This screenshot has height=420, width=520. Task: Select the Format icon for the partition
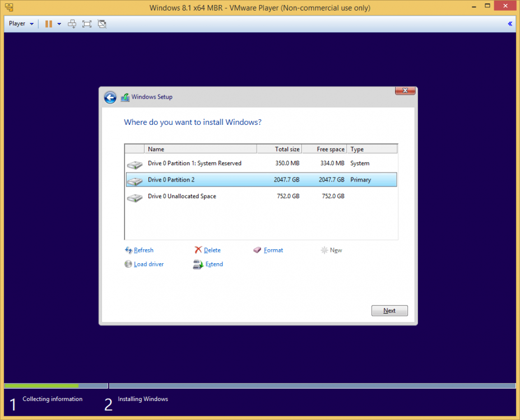pos(257,250)
